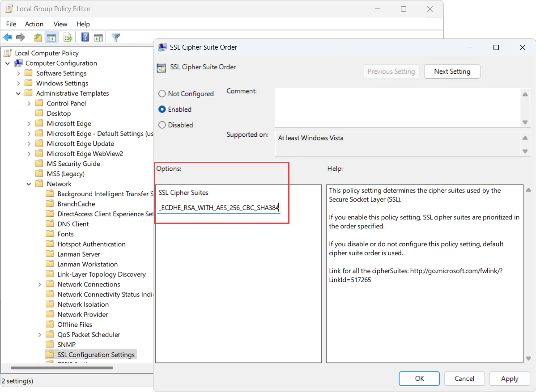Click the Up One Level folder icon

tap(38, 38)
